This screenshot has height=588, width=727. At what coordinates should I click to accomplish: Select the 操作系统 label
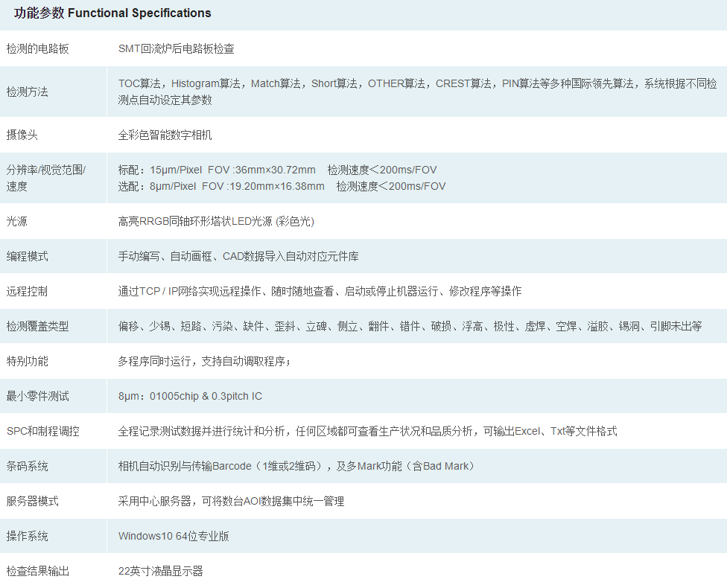pos(28,536)
